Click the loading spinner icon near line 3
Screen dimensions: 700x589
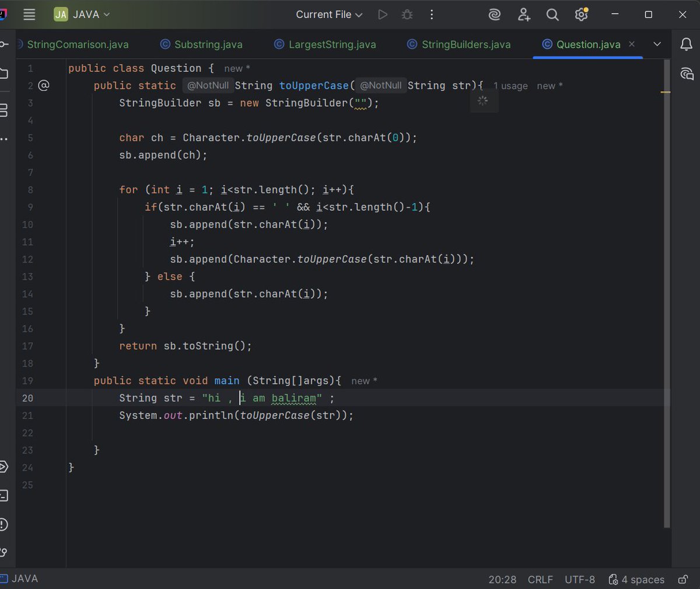(482, 100)
